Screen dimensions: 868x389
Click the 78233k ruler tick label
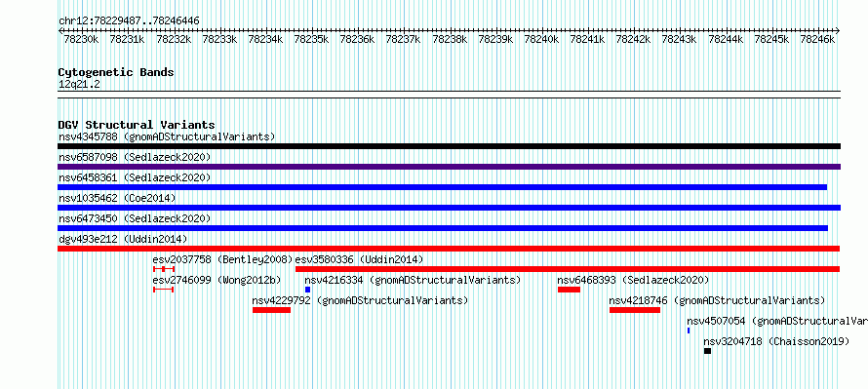pyautogui.click(x=219, y=39)
